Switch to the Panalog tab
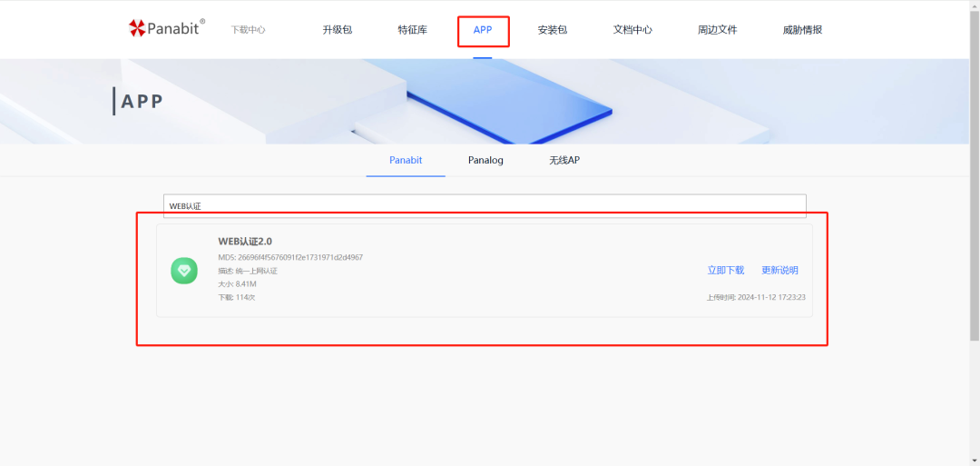 (x=485, y=160)
